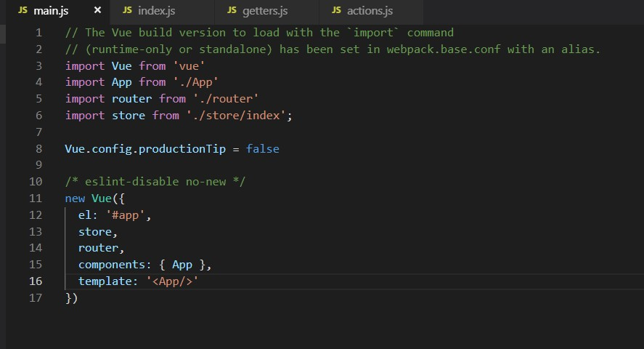Select line number 16 in the gutter
This screenshot has height=349, width=644.
pyautogui.click(x=36, y=281)
